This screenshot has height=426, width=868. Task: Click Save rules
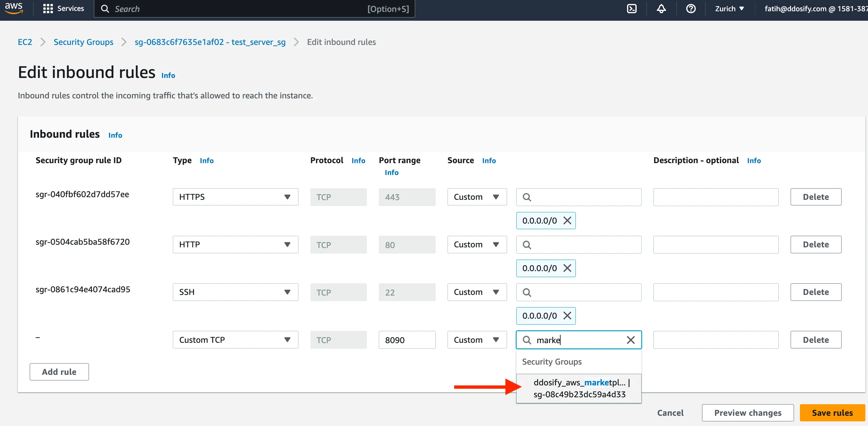(832, 413)
